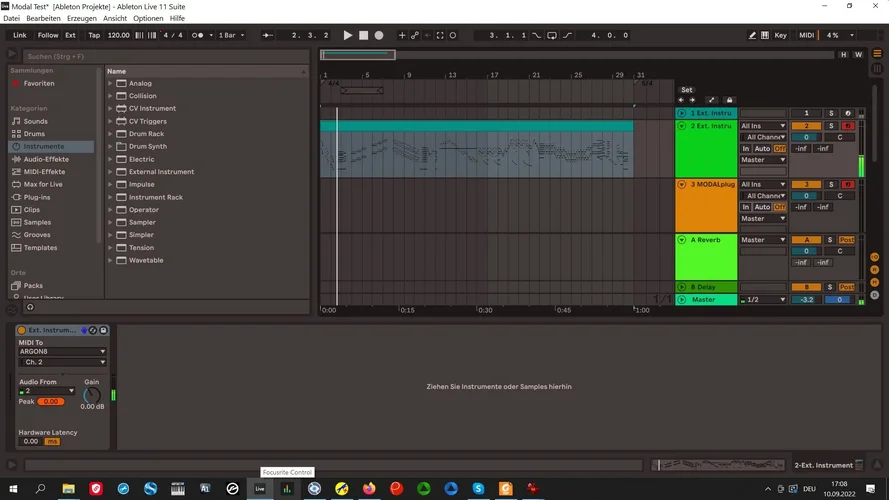Click the Stop button in transport
Image resolution: width=889 pixels, height=500 pixels.
tap(363, 35)
